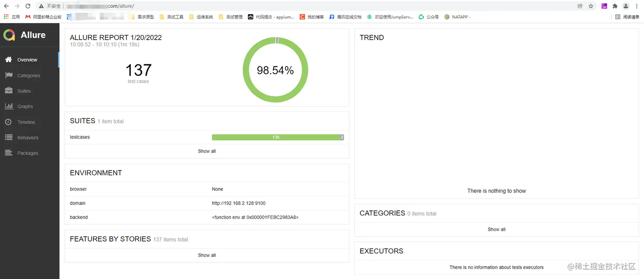The image size is (644, 279).
Task: Open the 代码提交 - appium bookmark
Action: [271, 17]
